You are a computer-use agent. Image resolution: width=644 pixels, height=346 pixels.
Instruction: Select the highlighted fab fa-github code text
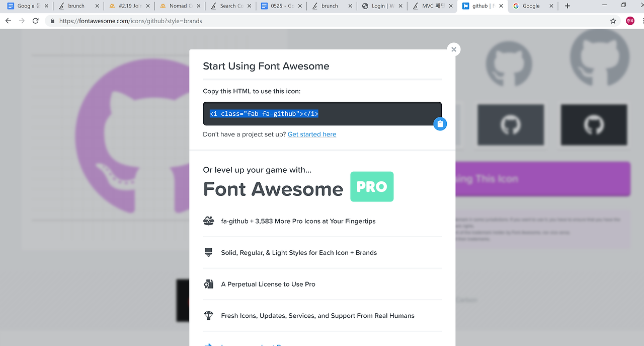point(264,114)
